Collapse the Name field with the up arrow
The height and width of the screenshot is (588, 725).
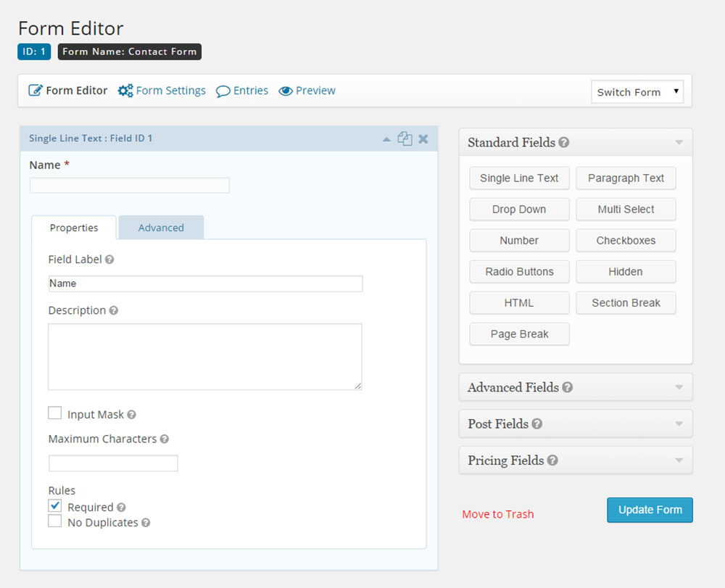click(386, 139)
